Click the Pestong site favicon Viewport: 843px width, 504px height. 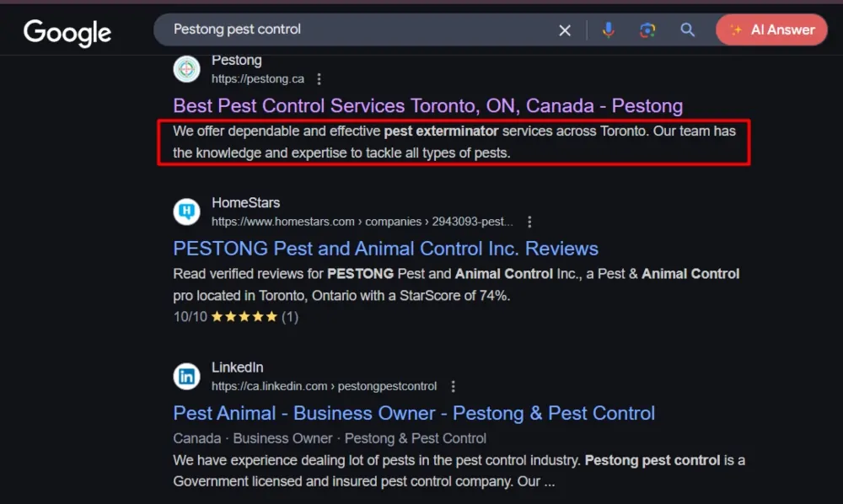[x=186, y=69]
